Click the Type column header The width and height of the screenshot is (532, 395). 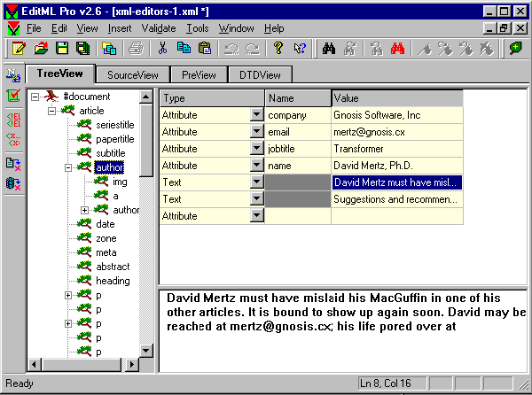click(x=212, y=98)
